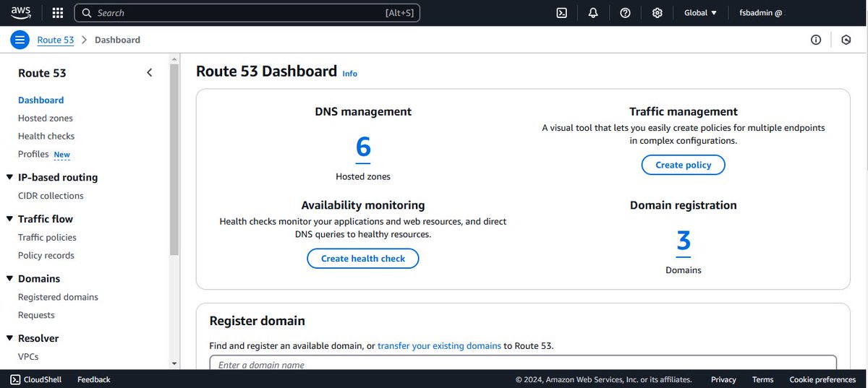Collapse the Traffic flow section

(9, 219)
